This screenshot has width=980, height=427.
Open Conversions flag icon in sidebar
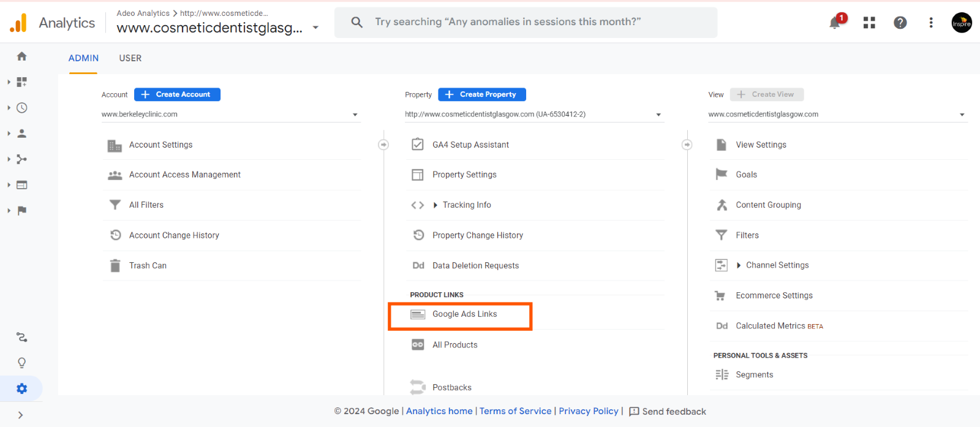22,211
